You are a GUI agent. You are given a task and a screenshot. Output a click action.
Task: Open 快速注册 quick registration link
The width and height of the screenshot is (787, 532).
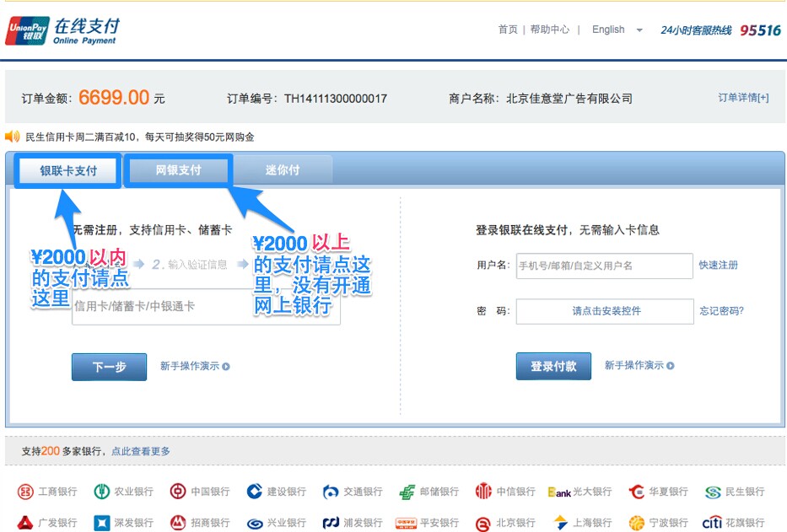(x=718, y=265)
